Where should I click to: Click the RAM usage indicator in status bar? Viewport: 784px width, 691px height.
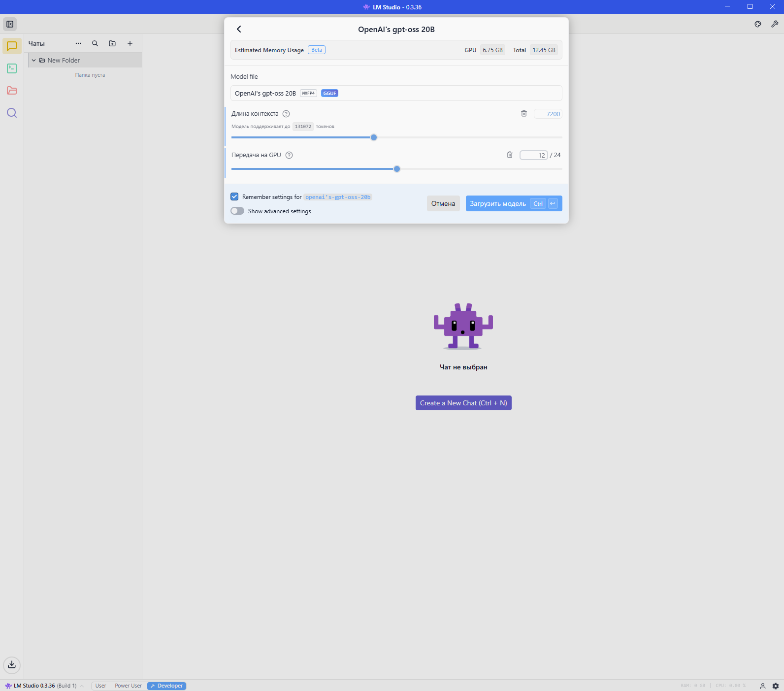tap(693, 686)
